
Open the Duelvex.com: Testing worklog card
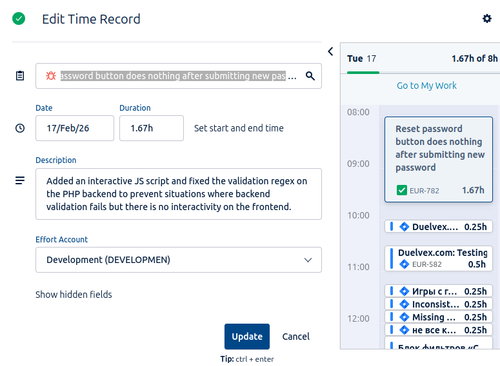(x=438, y=258)
